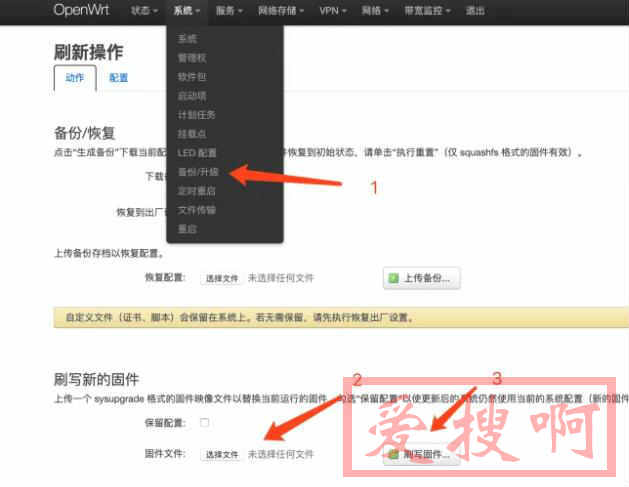Click the 上传备份 button
The width and height of the screenshot is (629, 487).
(x=421, y=278)
